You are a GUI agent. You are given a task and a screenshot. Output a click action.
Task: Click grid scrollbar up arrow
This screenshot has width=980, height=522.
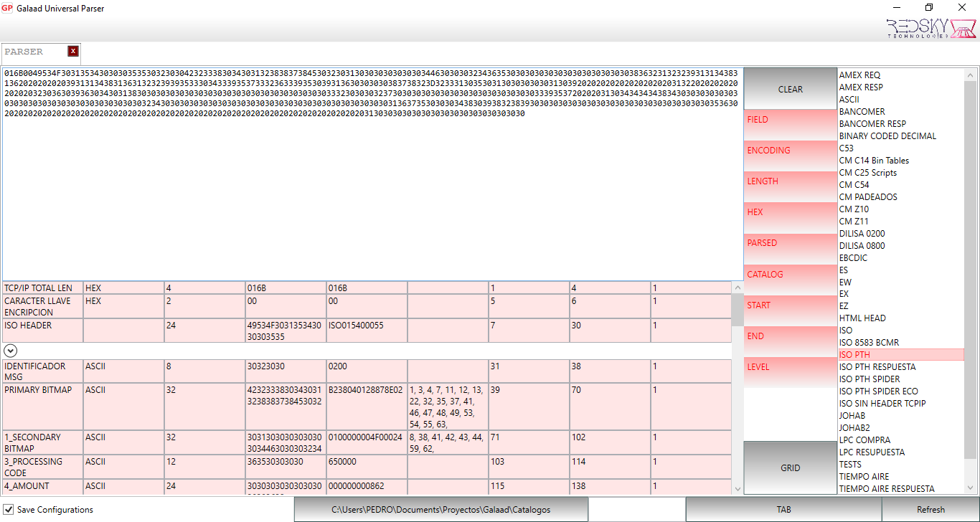pos(738,288)
